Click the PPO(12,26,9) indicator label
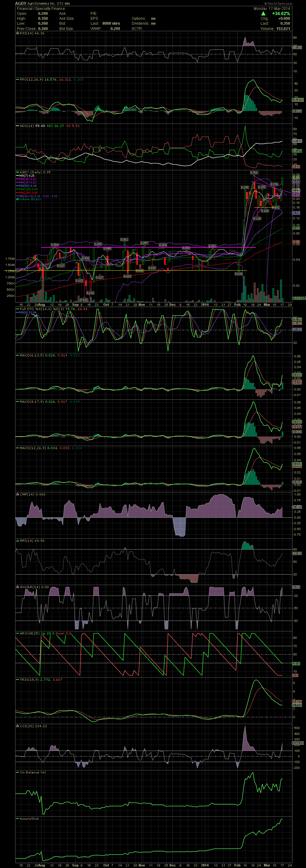 (32, 79)
